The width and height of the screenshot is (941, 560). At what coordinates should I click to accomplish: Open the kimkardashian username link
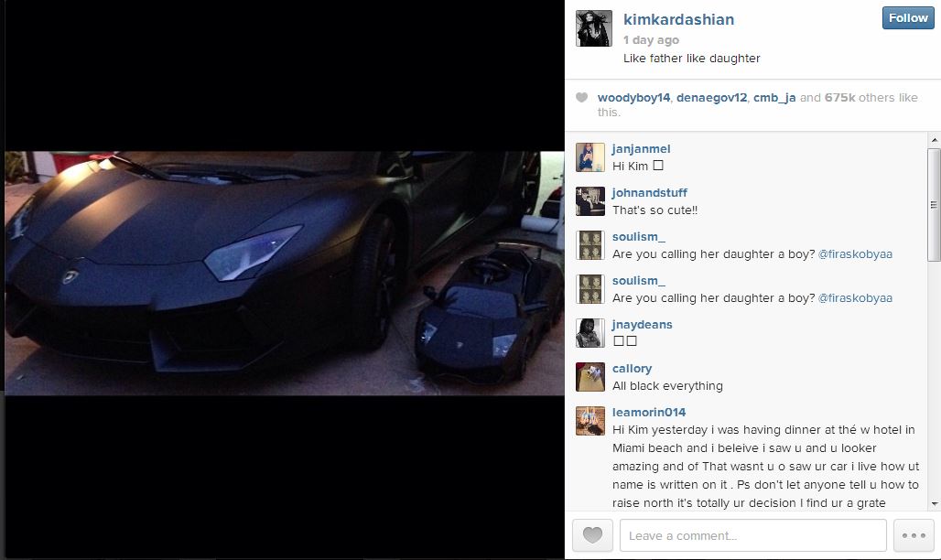point(678,20)
